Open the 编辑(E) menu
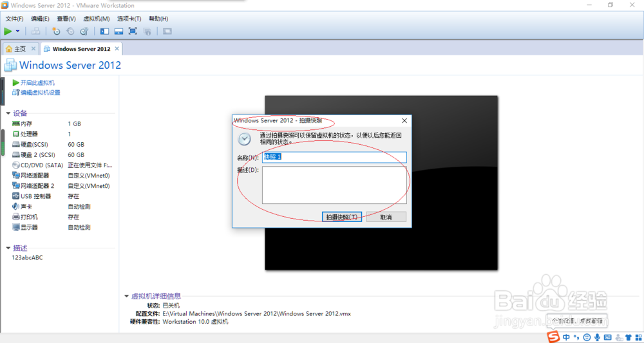 point(40,19)
